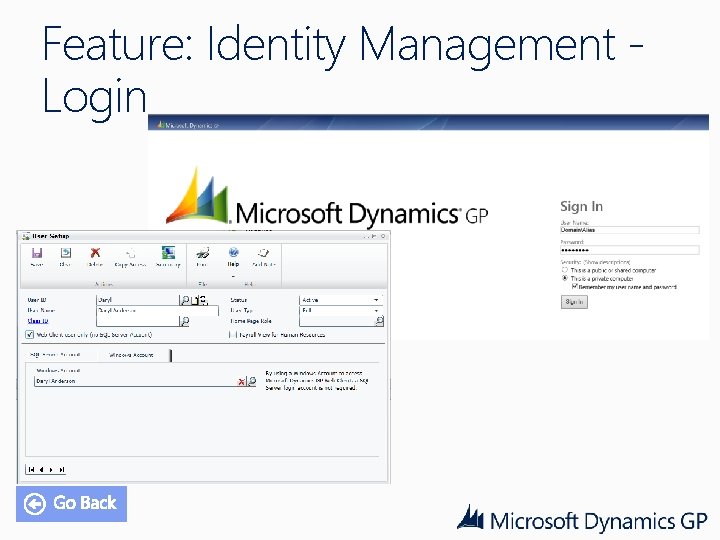Click the Password field on Sign In page
Image resolution: width=720 pixels, height=540 pixels.
point(630,250)
